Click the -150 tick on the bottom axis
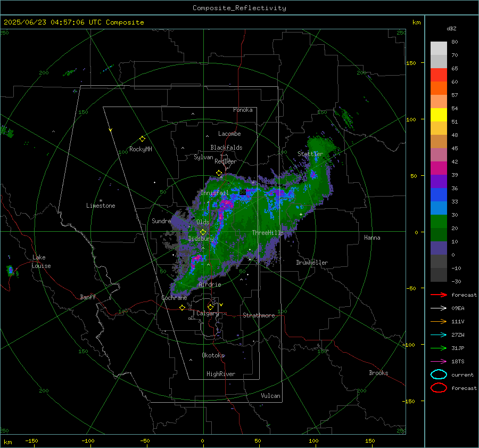 31,441
